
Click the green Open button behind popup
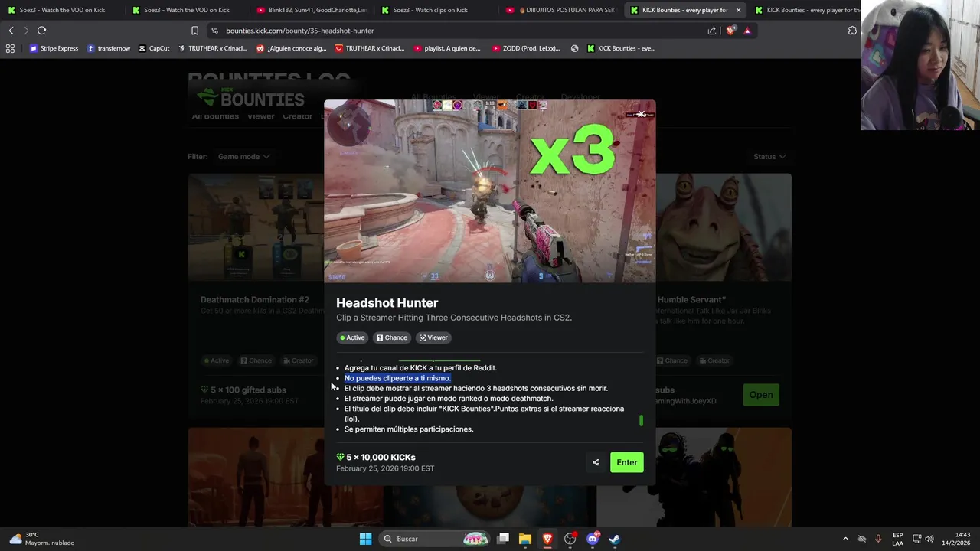pos(760,395)
